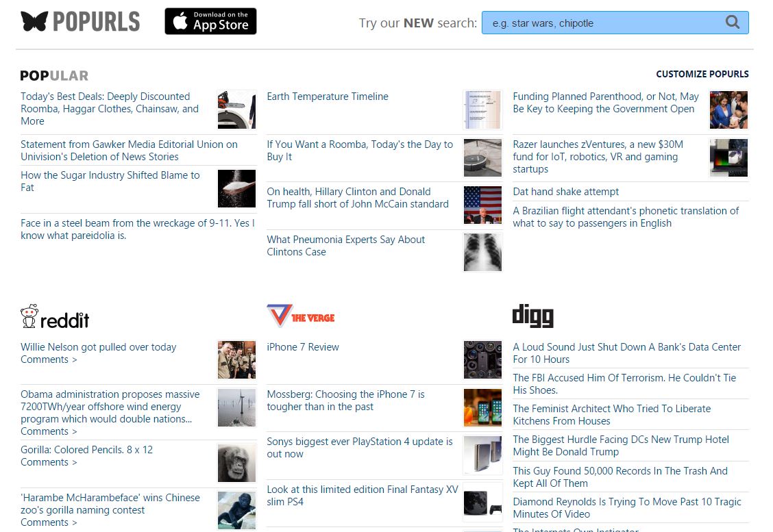Read Today's Best Deals Roomba article
Viewport: 773px width, 532px height.
tap(110, 109)
